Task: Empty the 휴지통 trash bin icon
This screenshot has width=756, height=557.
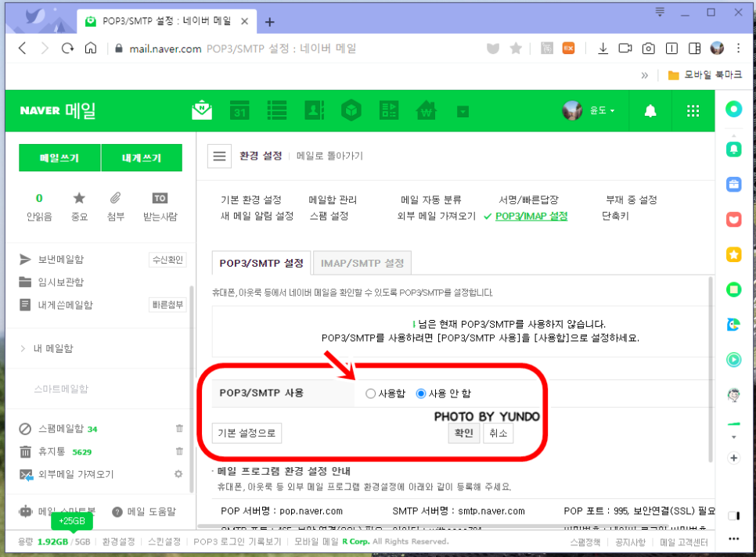Action: [179, 451]
